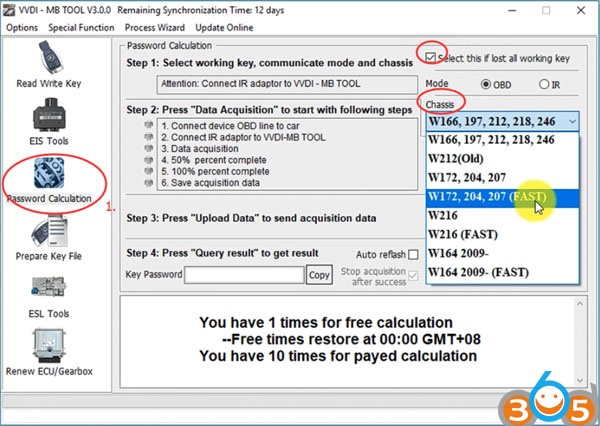
Task: Open the Process Wizard menu
Action: click(155, 28)
